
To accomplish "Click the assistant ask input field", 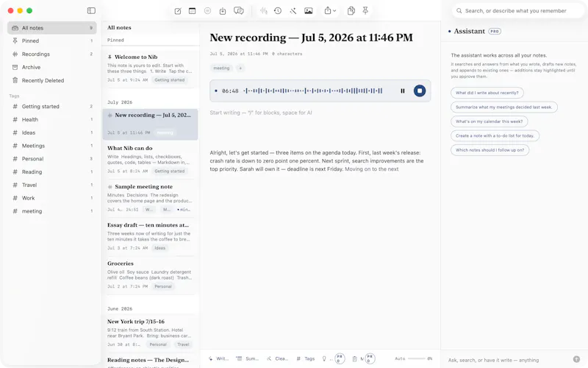I will [x=508, y=360].
